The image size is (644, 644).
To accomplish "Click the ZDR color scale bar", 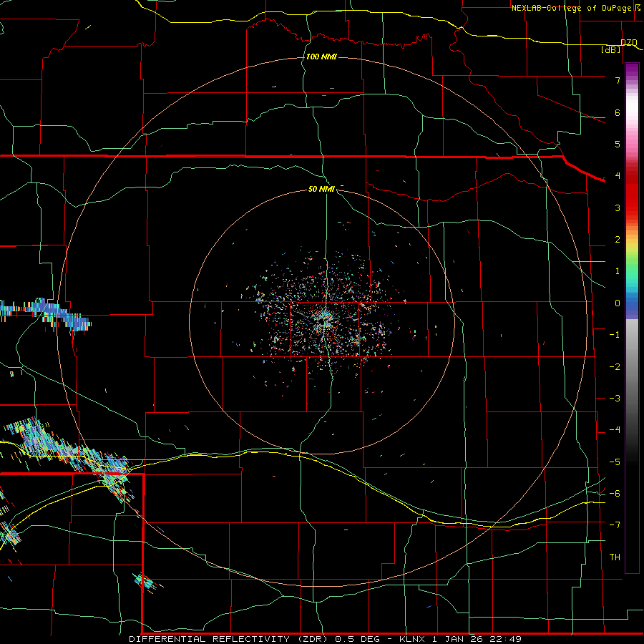I will (x=632, y=318).
